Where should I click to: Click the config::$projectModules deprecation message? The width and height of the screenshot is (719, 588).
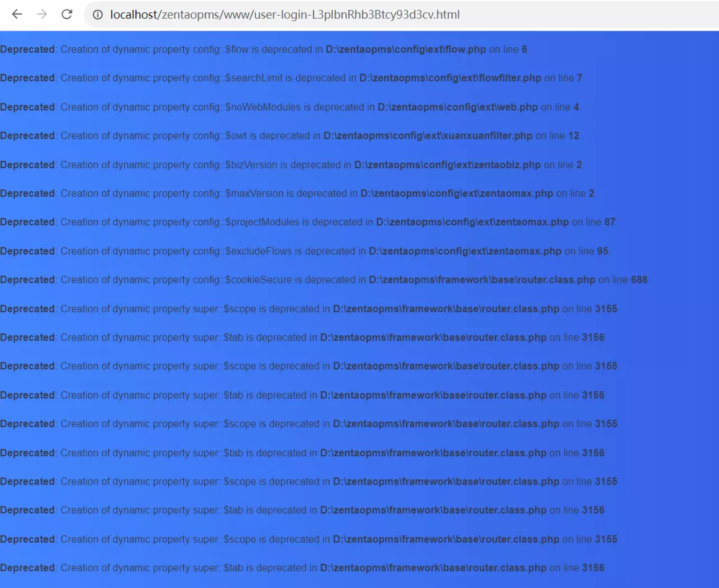tap(308, 222)
